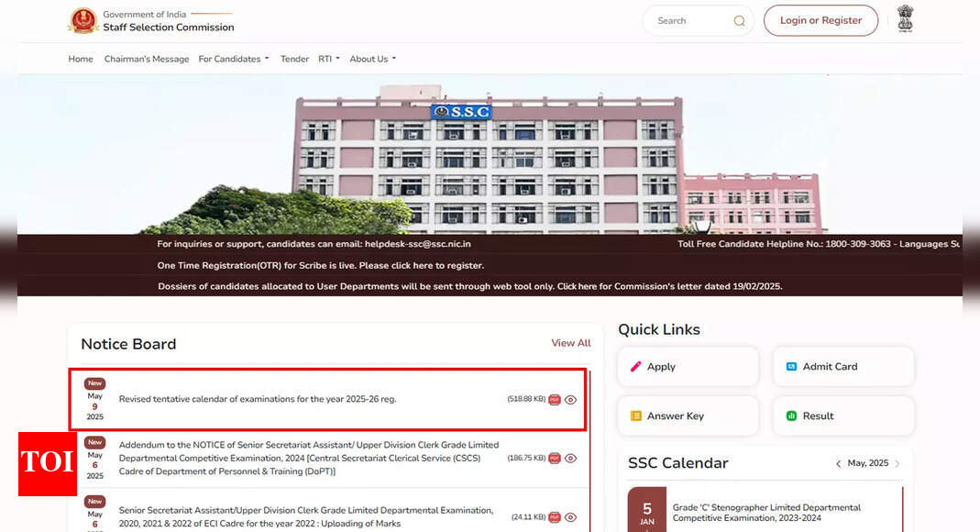Click the Admit Card blue icon
Viewport: 980px width, 532px height.
click(x=791, y=366)
